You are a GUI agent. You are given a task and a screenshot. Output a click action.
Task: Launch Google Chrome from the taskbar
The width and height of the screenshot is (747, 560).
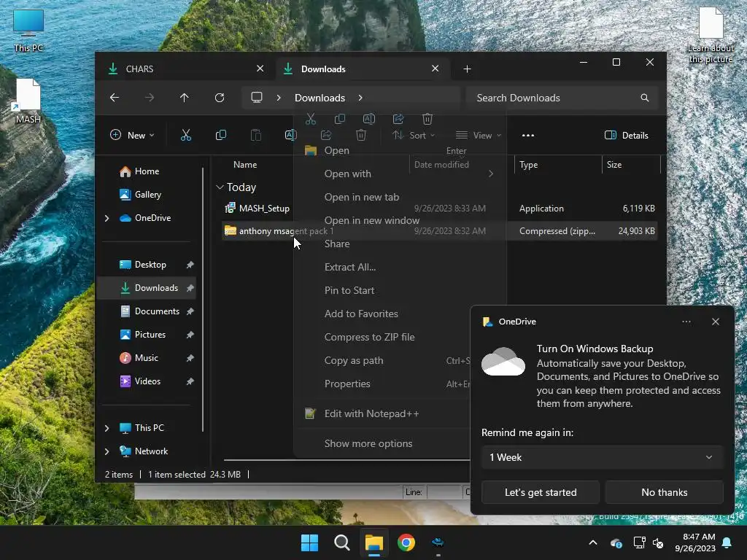coord(406,542)
